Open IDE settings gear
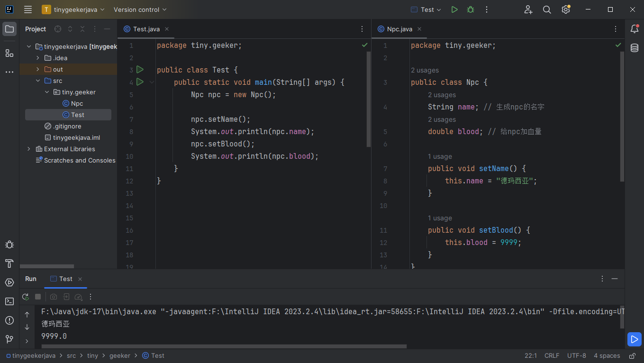 565,9
